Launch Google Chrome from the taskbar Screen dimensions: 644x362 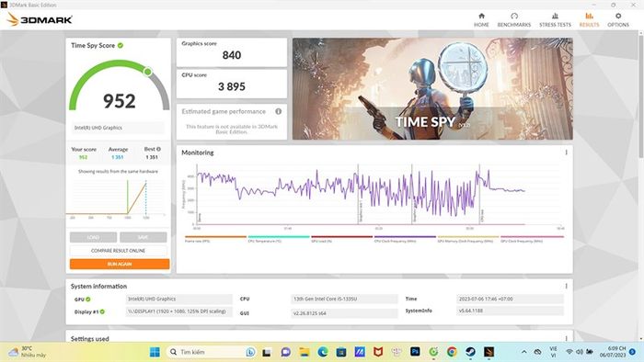pyautogui.click(x=452, y=352)
